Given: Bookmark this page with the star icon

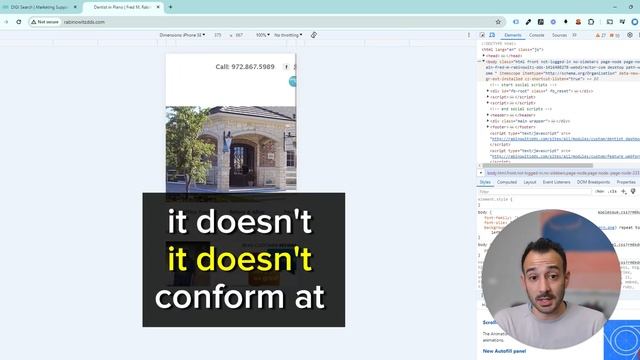Looking at the screenshot, I should [x=498, y=22].
